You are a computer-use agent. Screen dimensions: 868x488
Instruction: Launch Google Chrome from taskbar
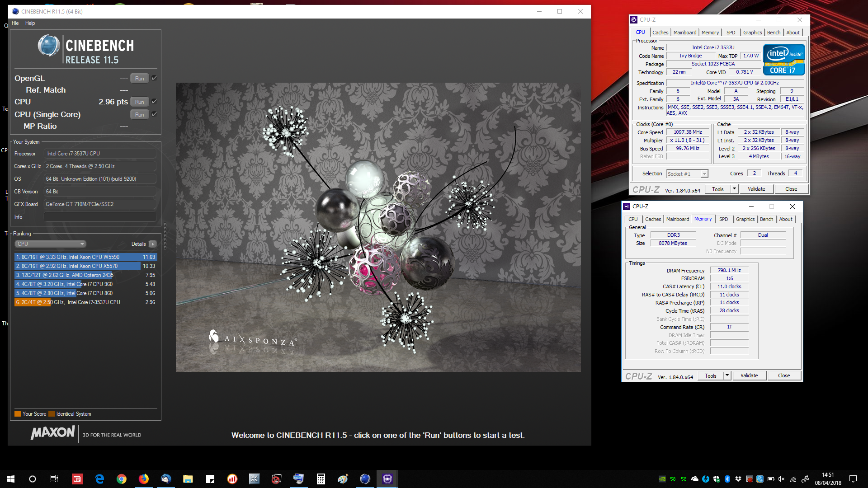(x=122, y=479)
